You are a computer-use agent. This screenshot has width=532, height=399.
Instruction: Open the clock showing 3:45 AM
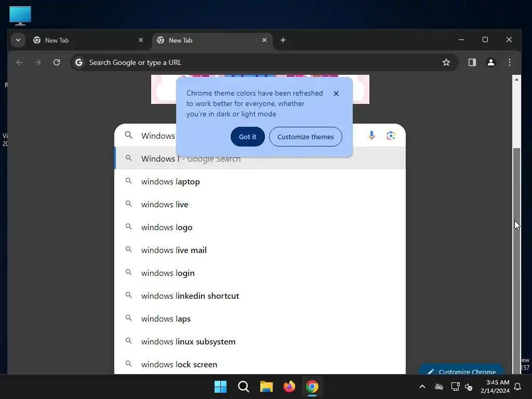point(495,387)
